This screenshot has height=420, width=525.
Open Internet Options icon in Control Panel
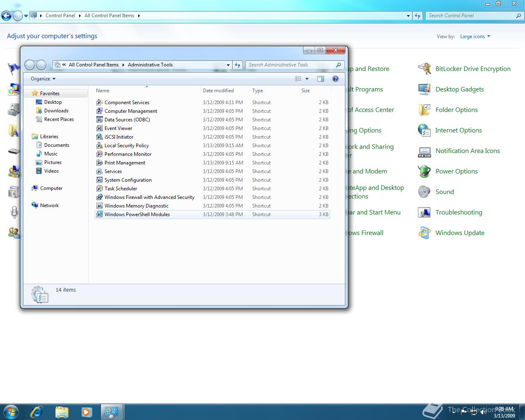[x=425, y=130]
